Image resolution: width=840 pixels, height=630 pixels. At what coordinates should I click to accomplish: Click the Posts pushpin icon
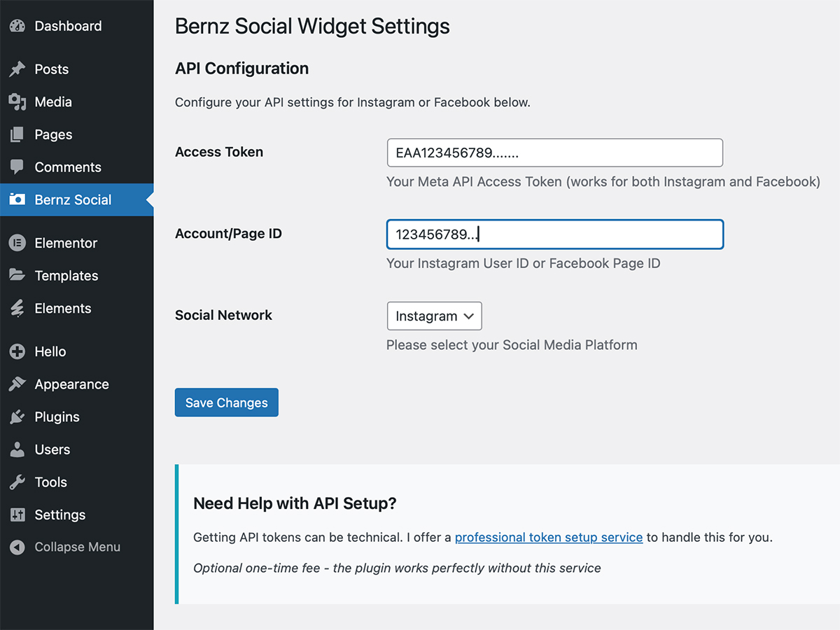[17, 69]
